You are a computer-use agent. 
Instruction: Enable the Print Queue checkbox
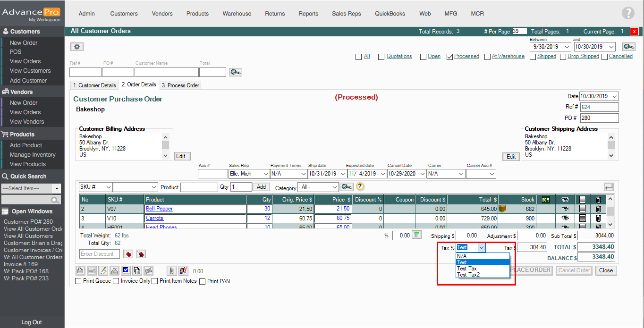78,281
